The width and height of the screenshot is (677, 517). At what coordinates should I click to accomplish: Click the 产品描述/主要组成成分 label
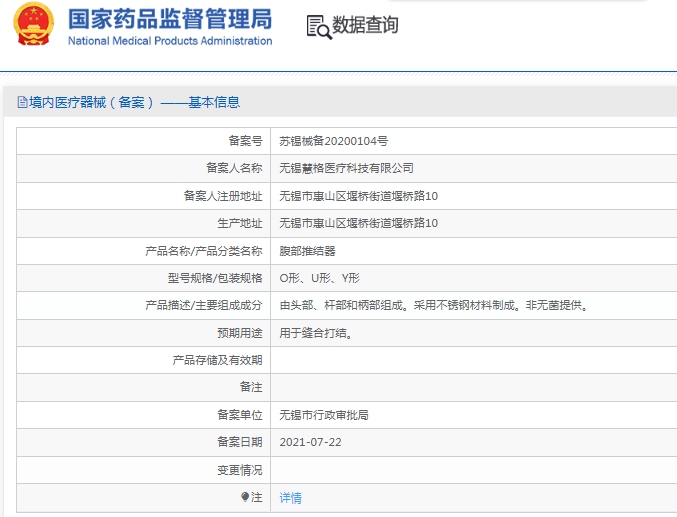point(204,305)
